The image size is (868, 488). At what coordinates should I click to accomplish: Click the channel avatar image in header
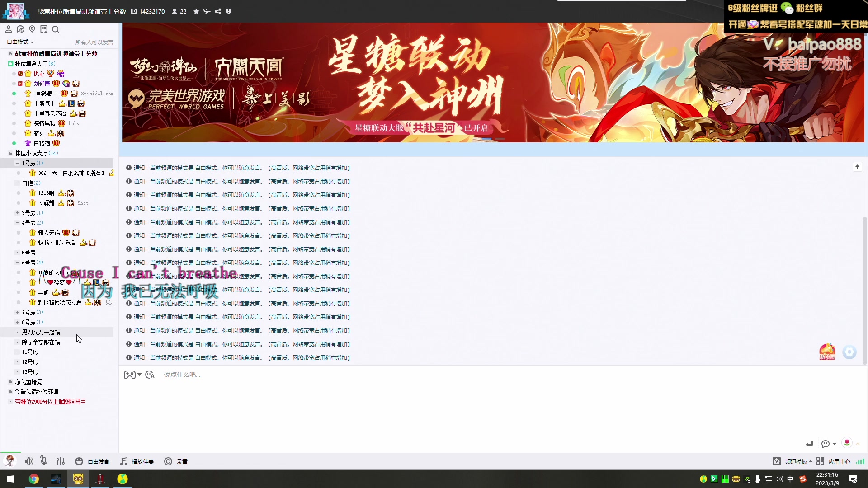coord(16,11)
